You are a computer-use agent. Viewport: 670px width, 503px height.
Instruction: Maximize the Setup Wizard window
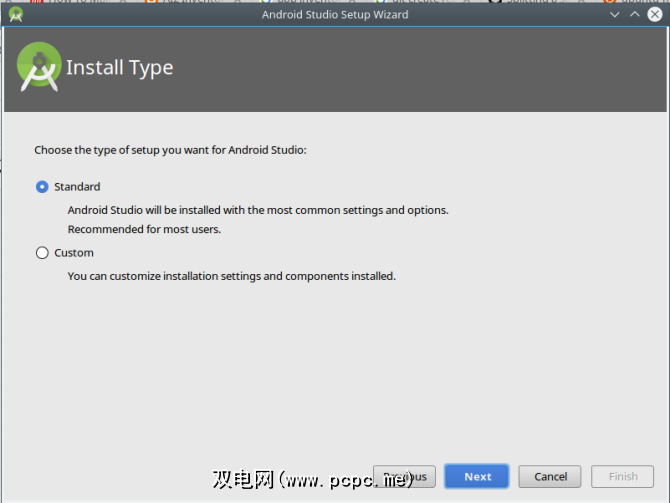(634, 15)
